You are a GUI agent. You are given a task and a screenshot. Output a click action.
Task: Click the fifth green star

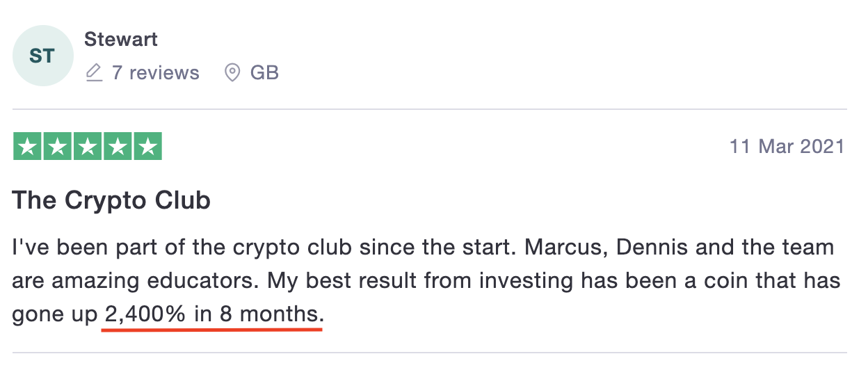point(147,146)
